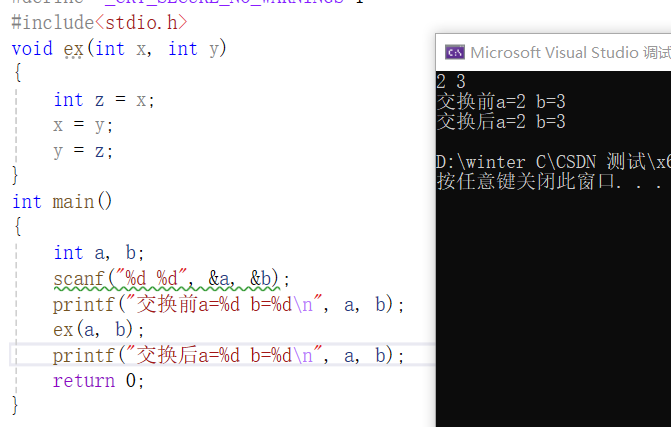The image size is (671, 427).
Task: Click the statement x = y;
Action: pyautogui.click(x=83, y=125)
